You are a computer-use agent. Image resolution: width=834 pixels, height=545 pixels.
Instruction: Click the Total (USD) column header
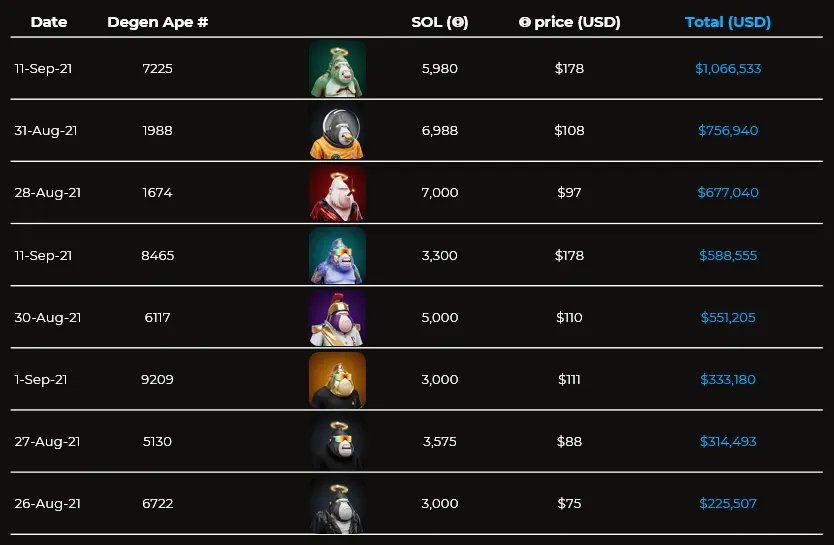[x=728, y=22]
